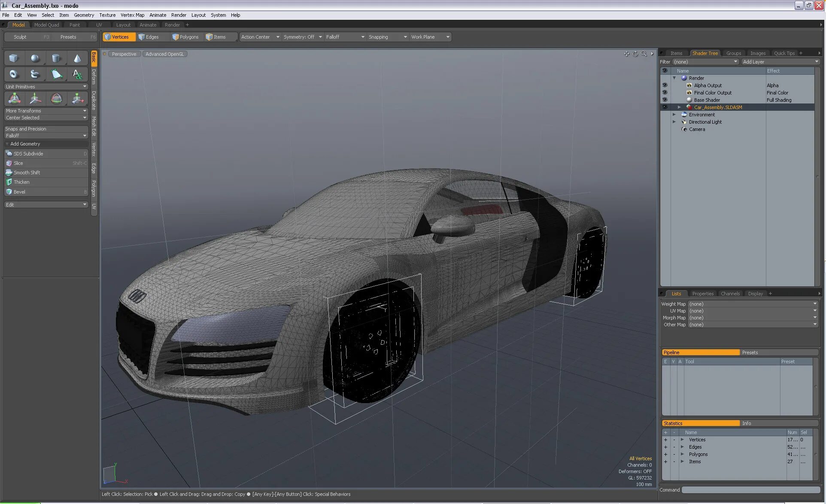This screenshot has height=504, width=826.
Task: Select the Text tool icon
Action: (x=77, y=74)
